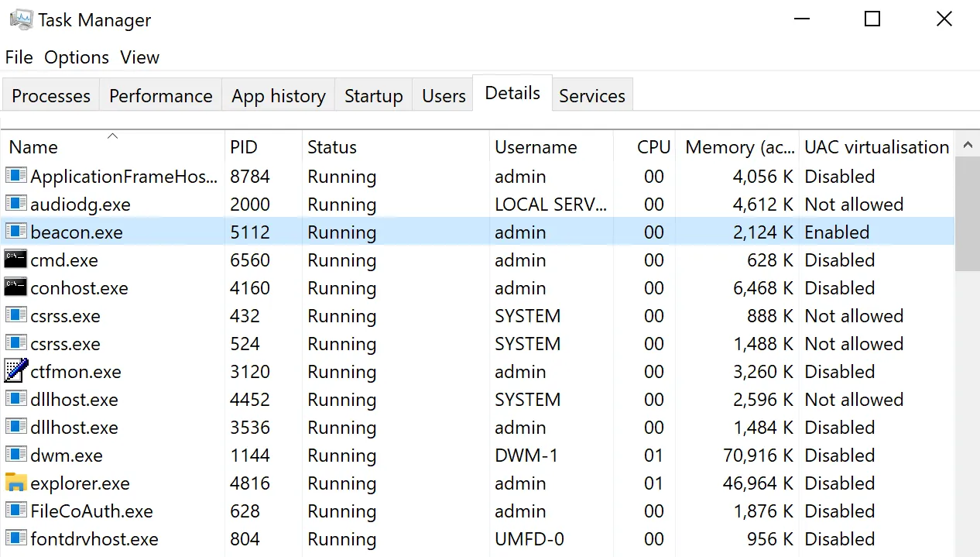Click the scrollbar up arrow
Screen dimensions: 980x557
[968, 144]
